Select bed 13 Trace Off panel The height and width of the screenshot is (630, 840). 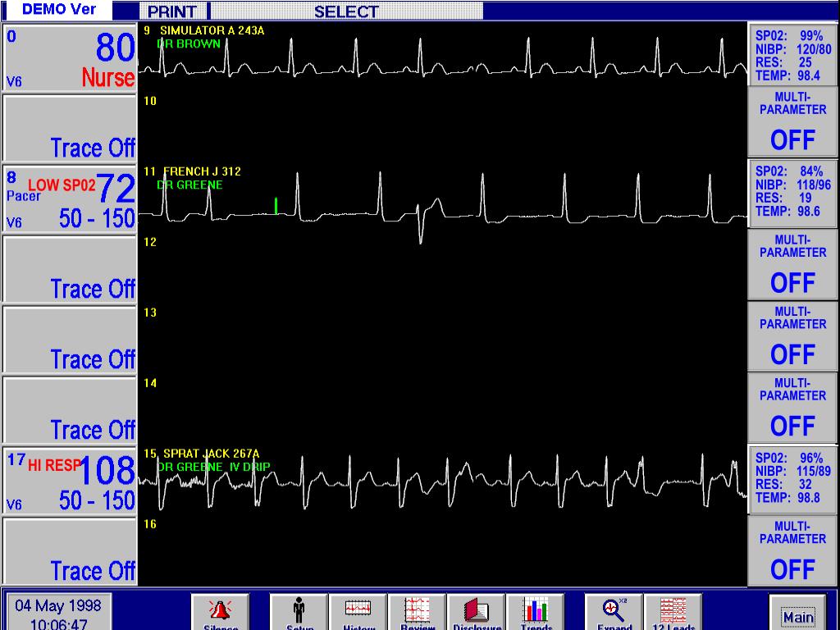pos(70,340)
